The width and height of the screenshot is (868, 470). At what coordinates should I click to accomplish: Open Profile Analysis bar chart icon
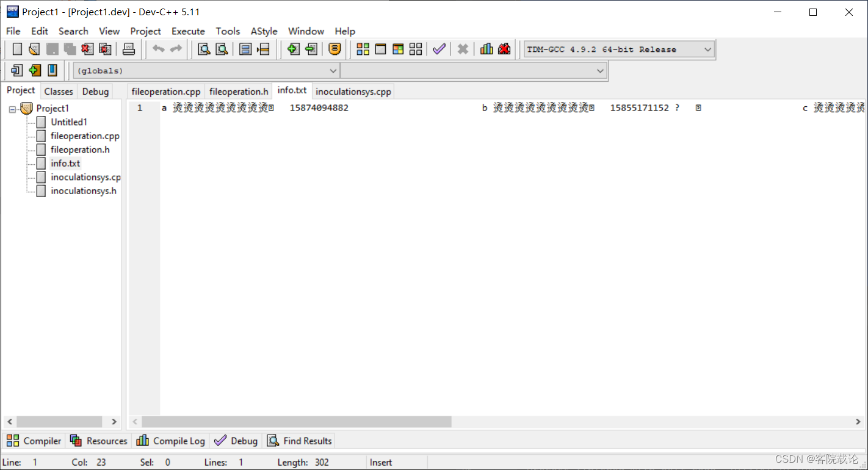[486, 49]
